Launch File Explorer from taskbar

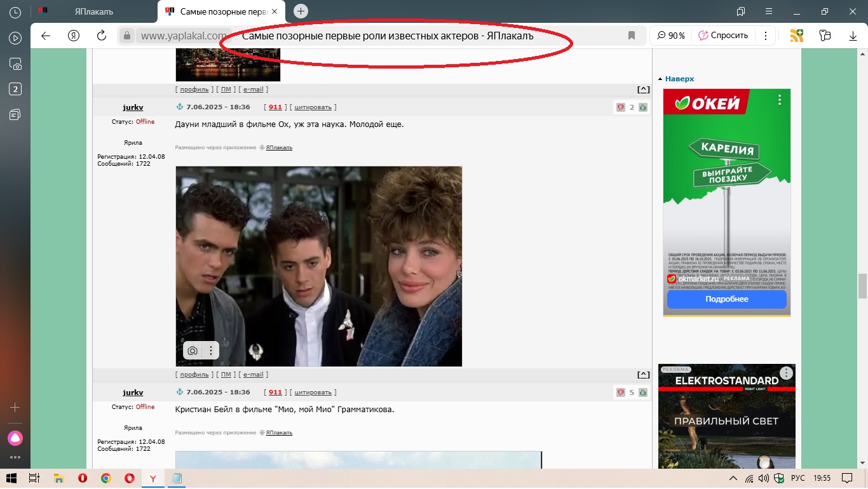(x=58, y=478)
